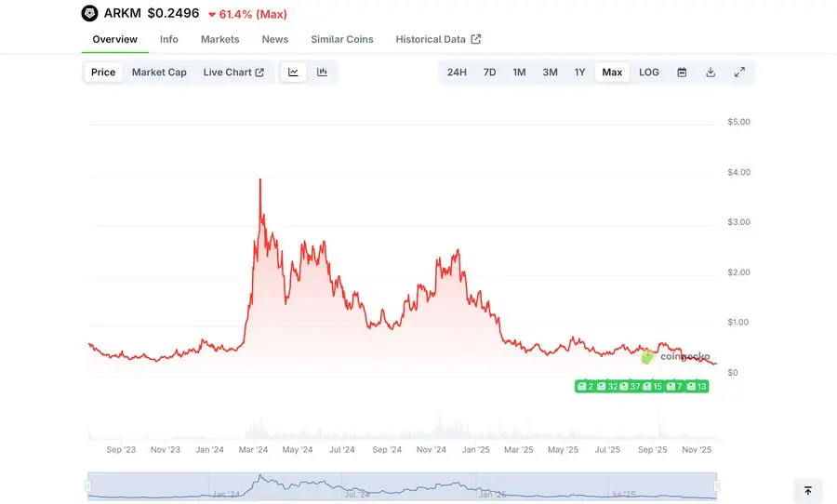This screenshot has width=837, height=504.
Task: Click the news marker badge labeled 13
Action: click(697, 387)
